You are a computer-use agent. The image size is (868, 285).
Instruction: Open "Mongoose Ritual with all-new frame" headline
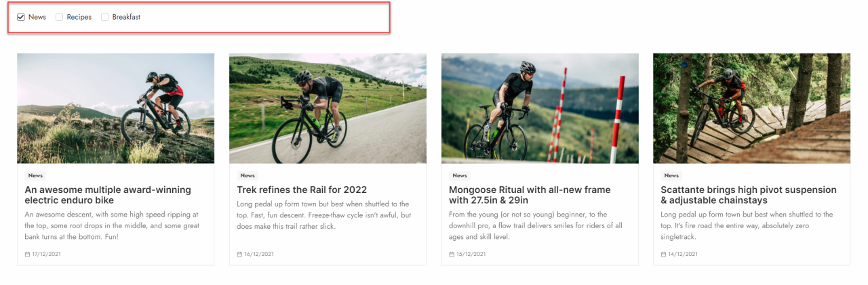(x=530, y=195)
